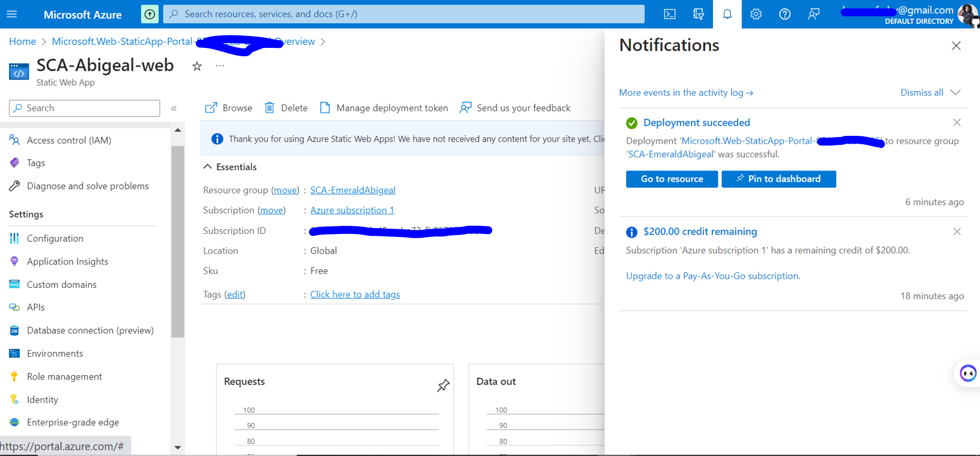Click the Directories and subscriptions filter icon
980x456 pixels.
coord(698,14)
